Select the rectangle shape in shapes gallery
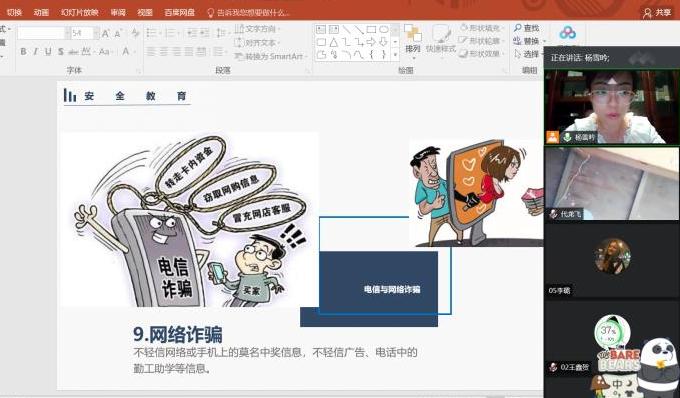 371,29
